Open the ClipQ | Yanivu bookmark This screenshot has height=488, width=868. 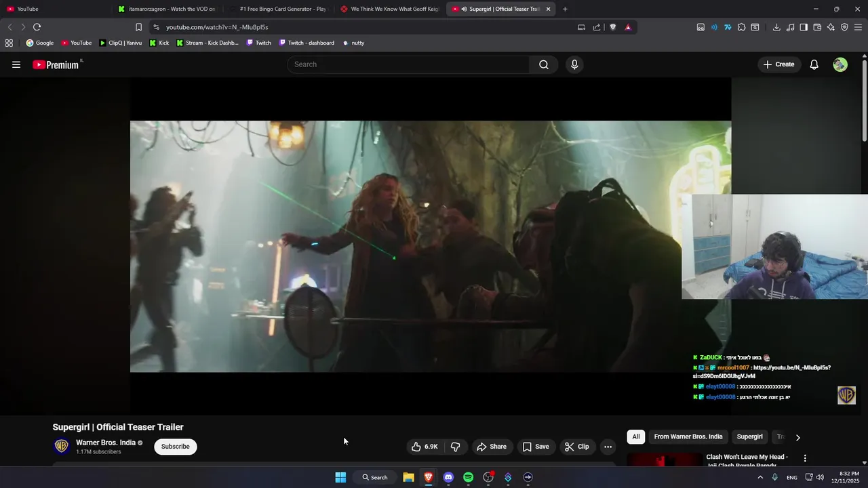[x=121, y=43]
